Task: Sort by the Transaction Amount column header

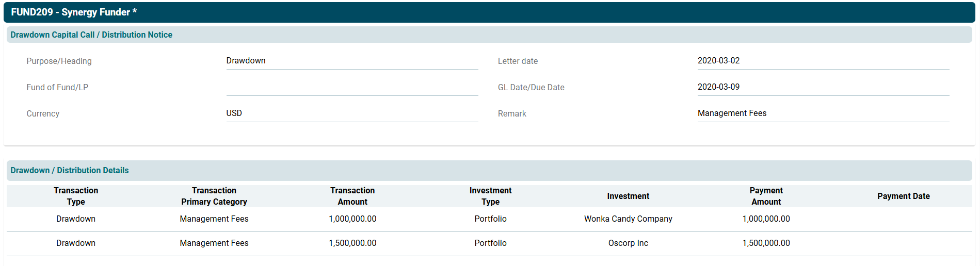Action: pos(352,196)
